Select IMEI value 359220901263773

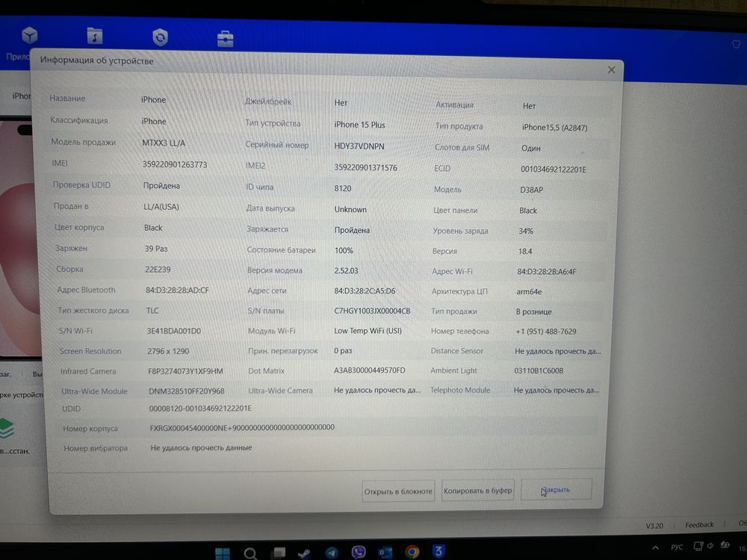click(x=175, y=164)
